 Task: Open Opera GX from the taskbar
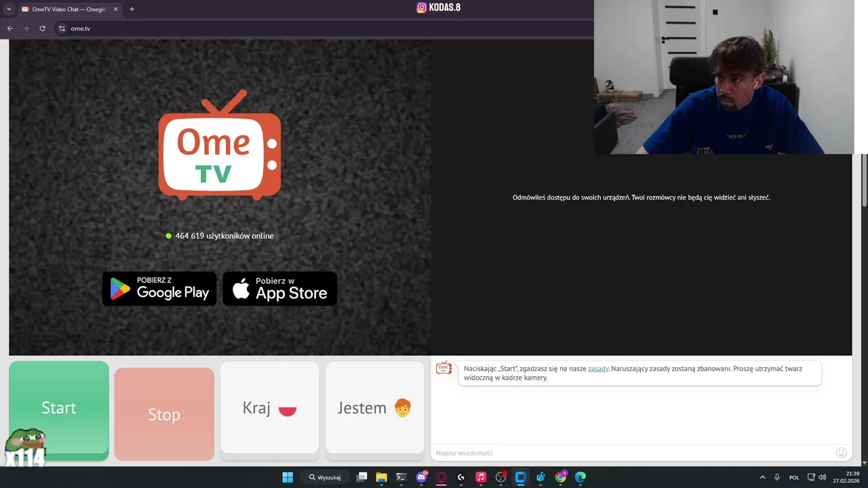(441, 477)
